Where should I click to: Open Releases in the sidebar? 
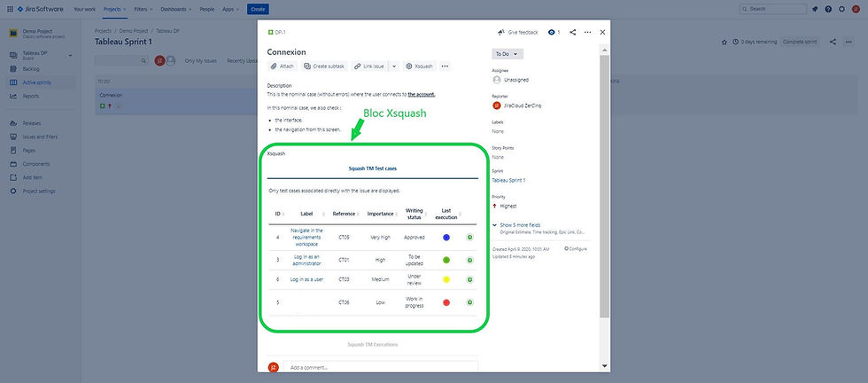32,123
